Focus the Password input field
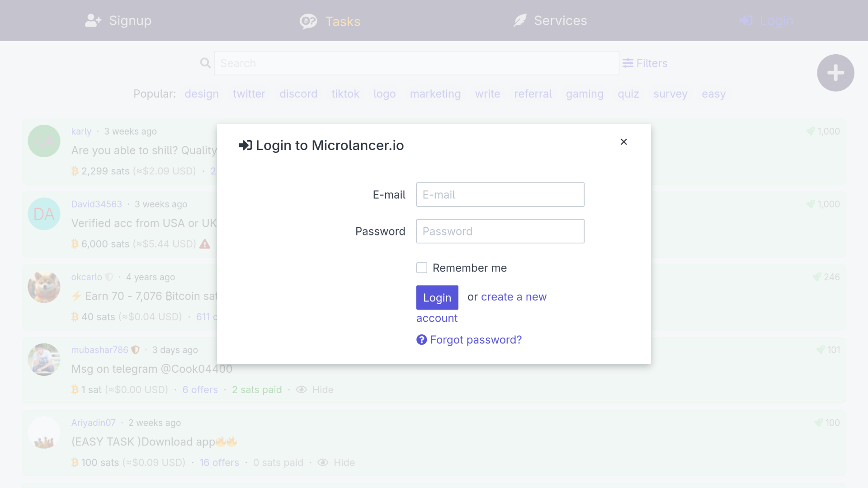The image size is (868, 488). (x=500, y=231)
